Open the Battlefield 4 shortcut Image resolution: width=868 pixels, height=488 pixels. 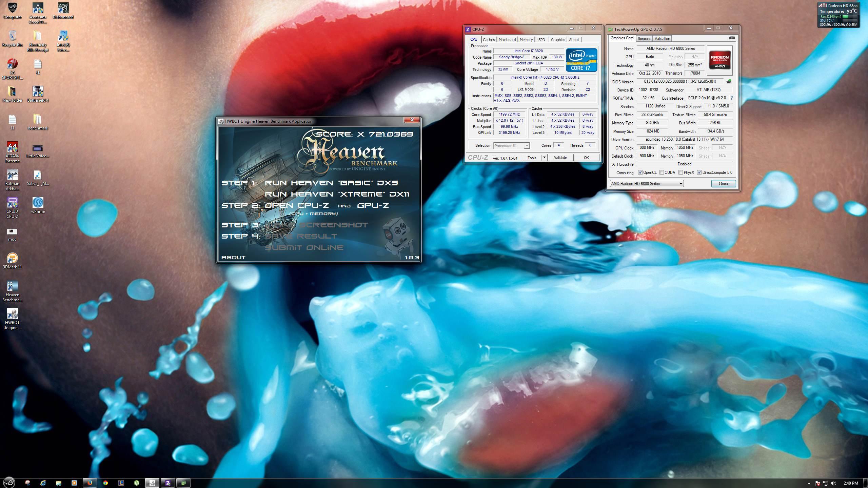point(38,94)
